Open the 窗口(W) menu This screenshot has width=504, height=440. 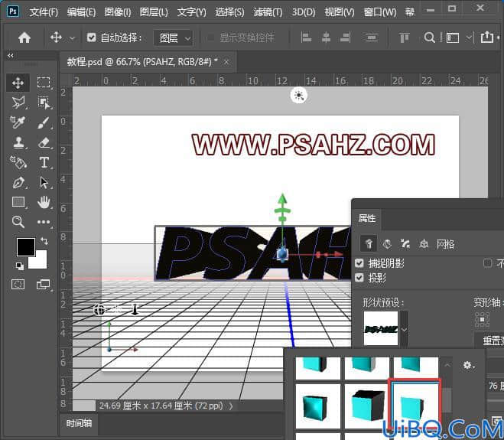click(380, 12)
